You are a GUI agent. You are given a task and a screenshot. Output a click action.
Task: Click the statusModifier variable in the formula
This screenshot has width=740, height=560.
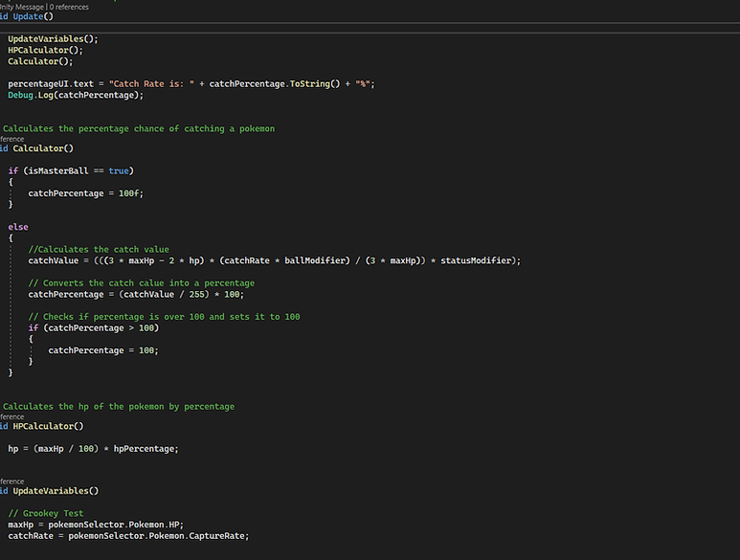tap(476, 260)
